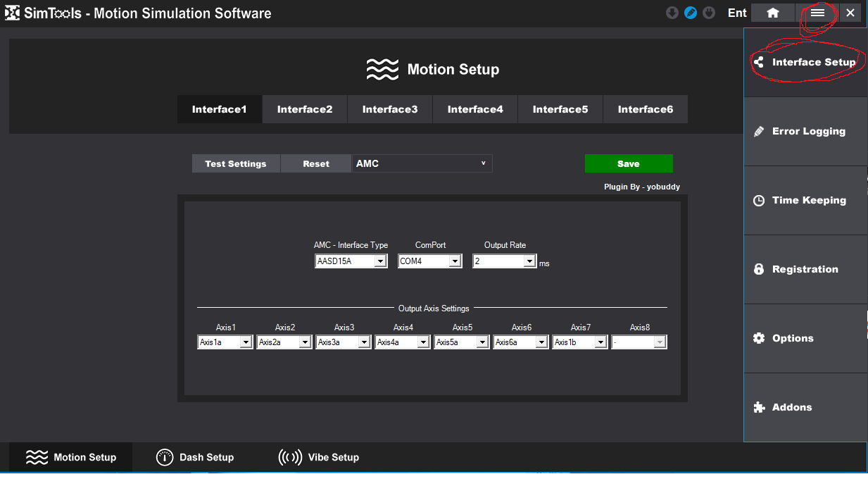Switch to the Interface4 tab
This screenshot has height=493, width=868.
pyautogui.click(x=475, y=109)
